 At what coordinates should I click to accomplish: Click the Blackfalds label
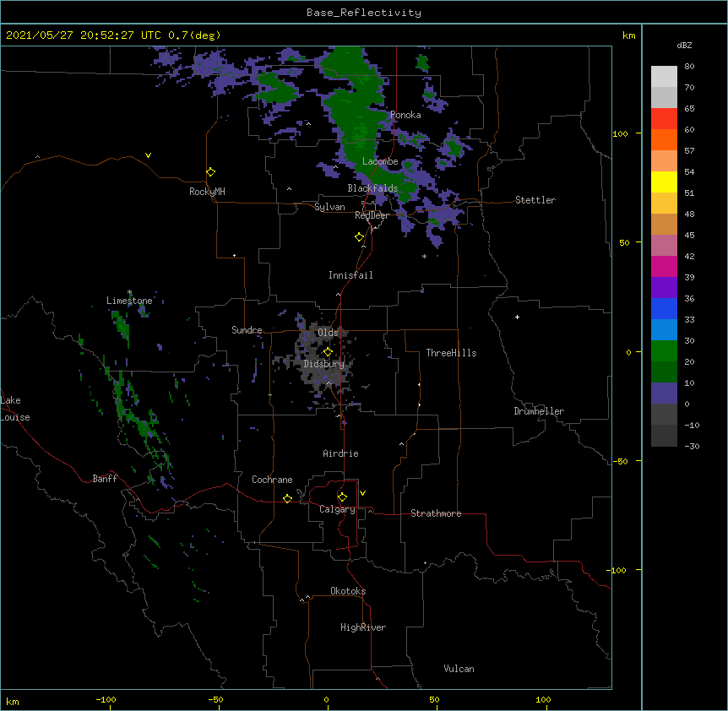372,188
